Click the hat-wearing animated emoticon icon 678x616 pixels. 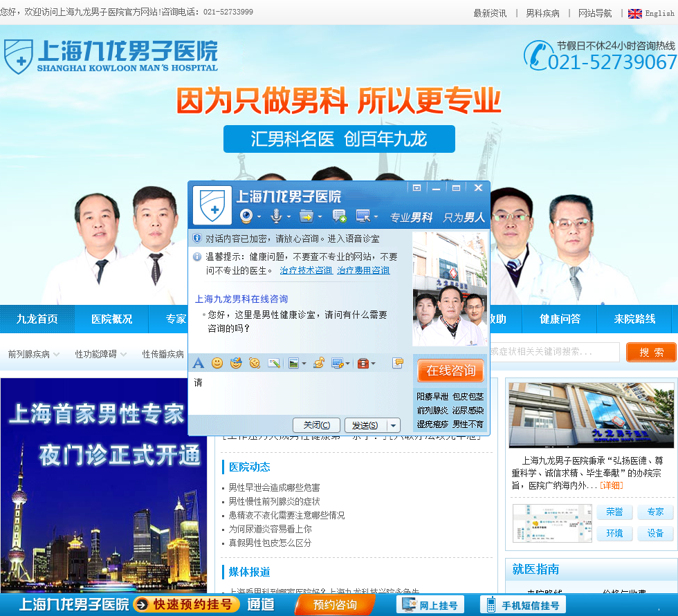236,363
